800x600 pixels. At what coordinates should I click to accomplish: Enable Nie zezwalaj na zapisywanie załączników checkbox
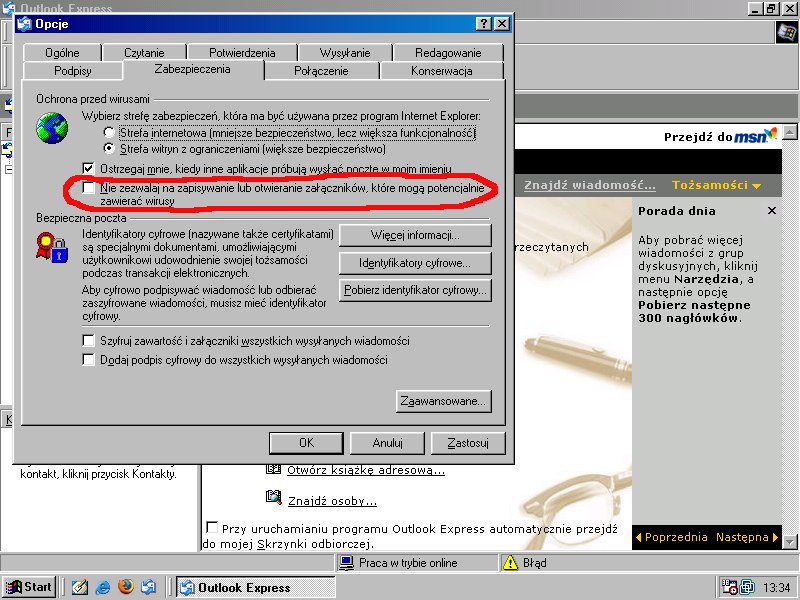click(x=88, y=188)
